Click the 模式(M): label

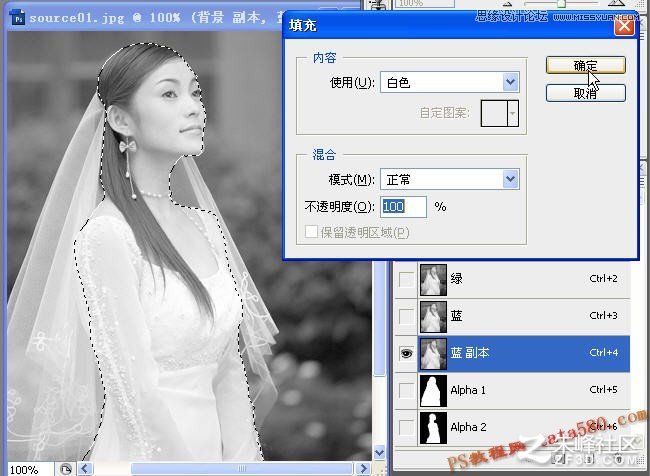(352, 180)
